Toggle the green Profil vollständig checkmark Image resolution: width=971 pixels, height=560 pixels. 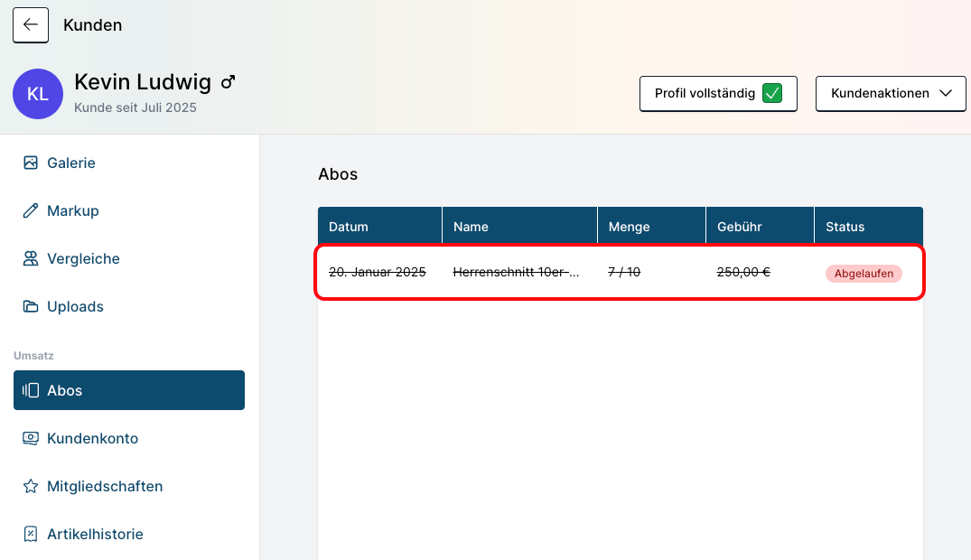(x=771, y=93)
